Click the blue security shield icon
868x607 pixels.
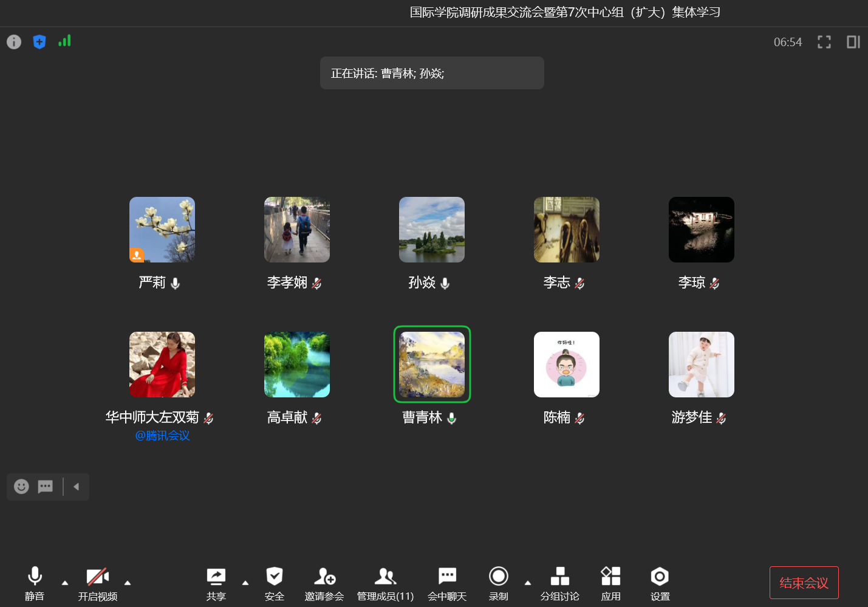pyautogui.click(x=39, y=42)
